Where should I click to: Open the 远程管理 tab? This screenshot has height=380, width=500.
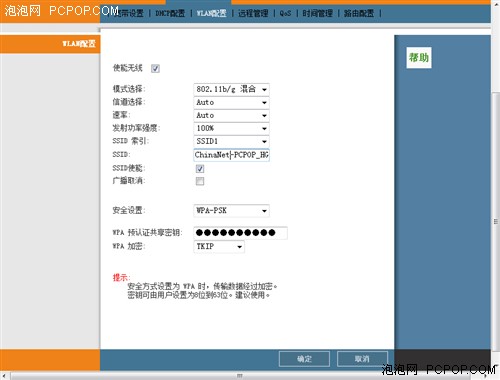click(253, 13)
